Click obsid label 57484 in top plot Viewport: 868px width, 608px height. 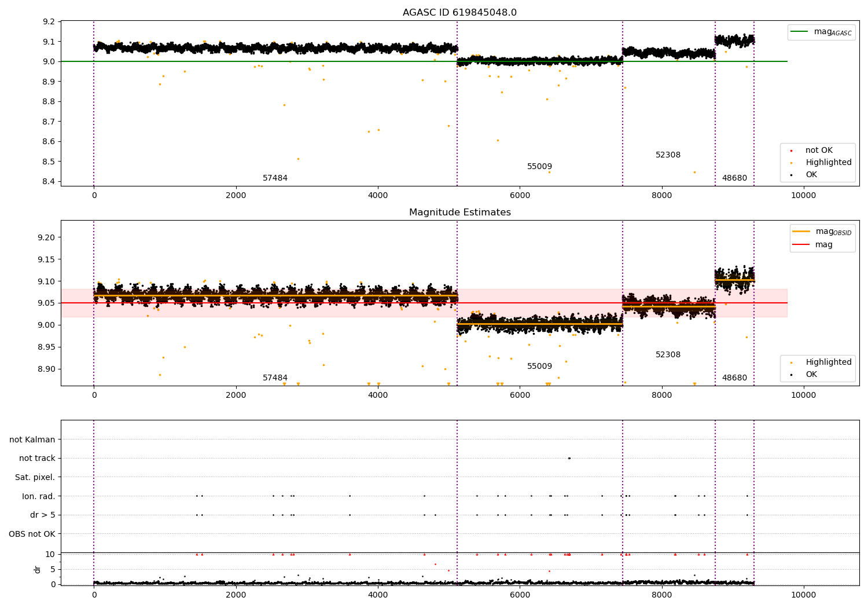tap(275, 178)
